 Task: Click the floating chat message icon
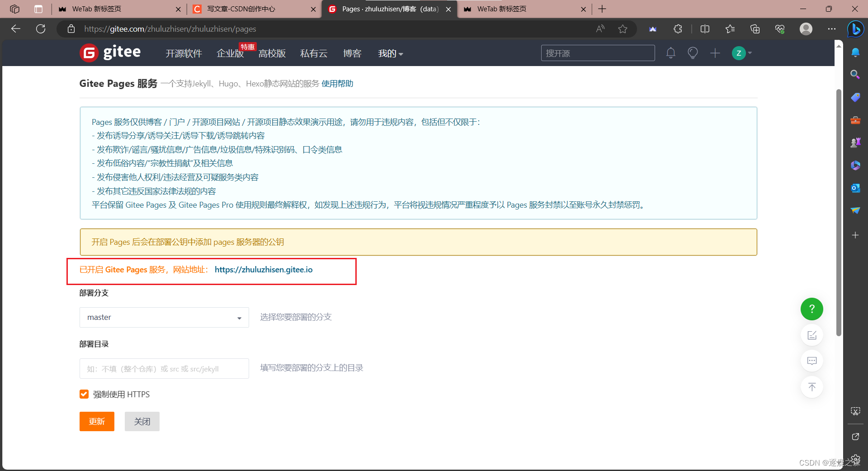tap(811, 361)
